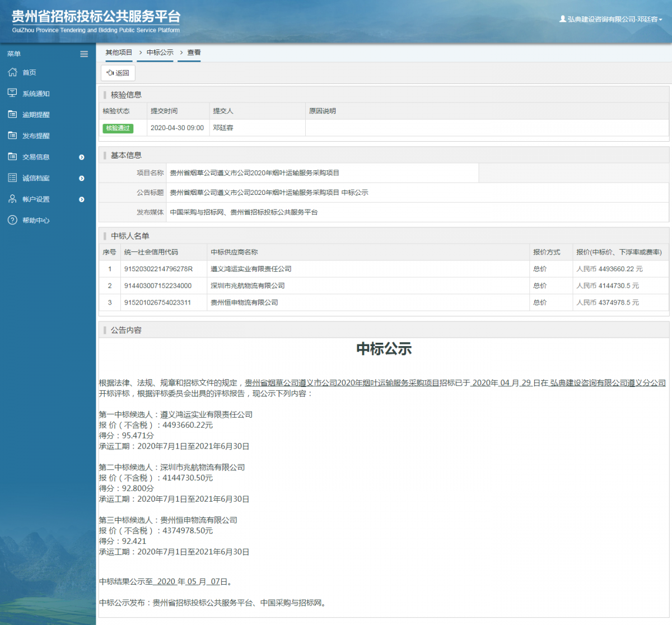Go to 其他项目 breadcrumb

pyautogui.click(x=119, y=53)
